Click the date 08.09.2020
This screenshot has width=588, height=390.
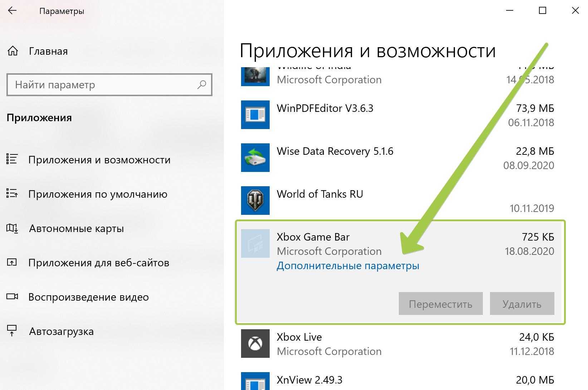point(529,166)
